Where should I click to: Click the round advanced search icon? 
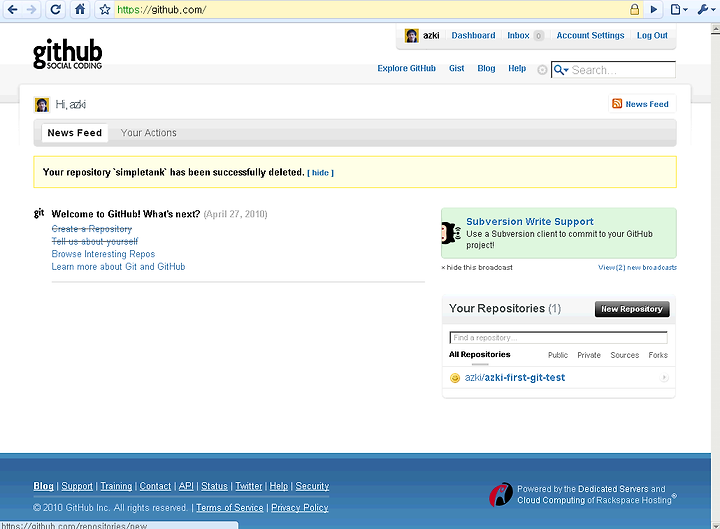click(542, 70)
